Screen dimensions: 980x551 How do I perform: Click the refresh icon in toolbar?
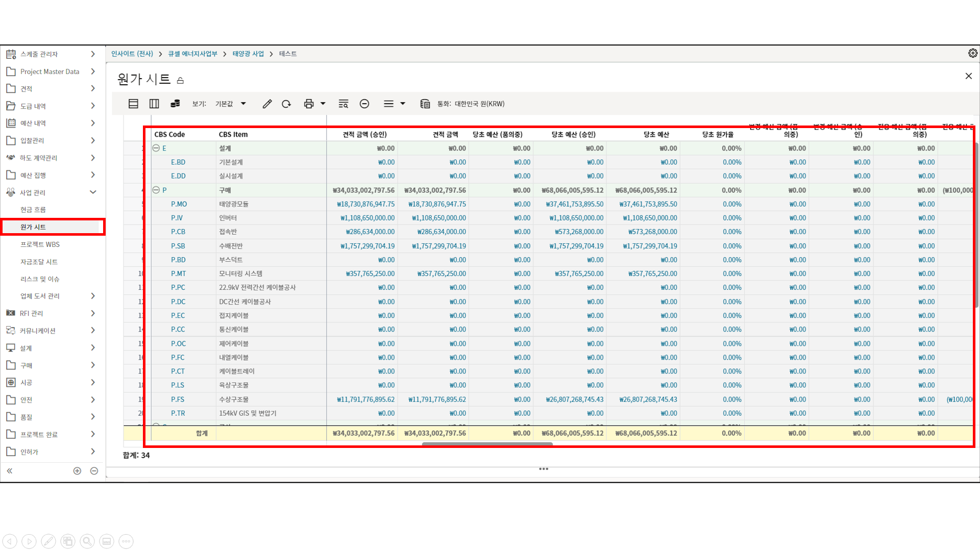pos(286,104)
